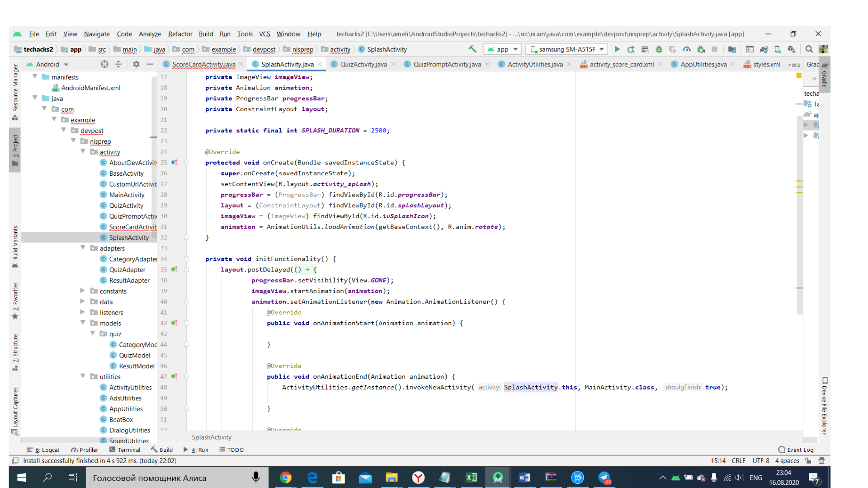This screenshot has width=868, height=488.
Task: Open project panel settings gear
Action: (136, 64)
